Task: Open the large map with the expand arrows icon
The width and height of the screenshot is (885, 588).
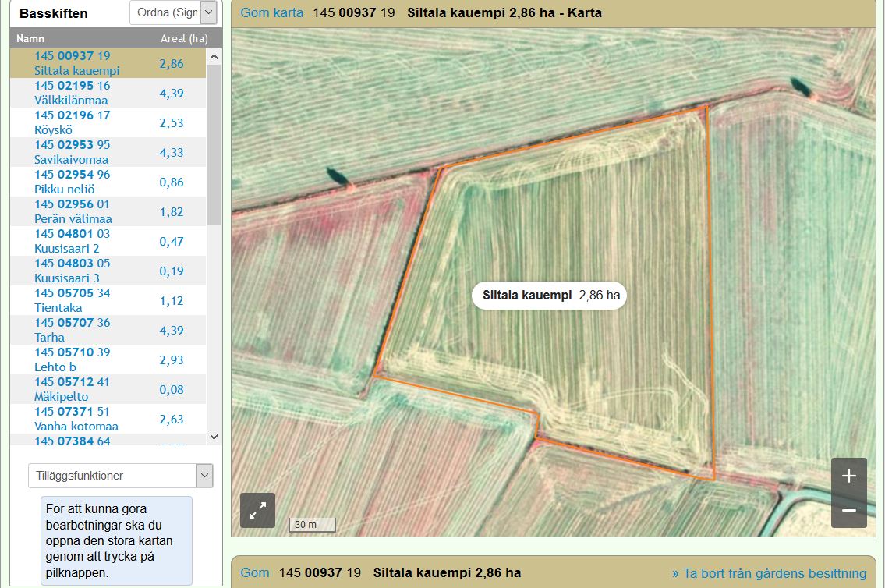Action: pyautogui.click(x=257, y=511)
